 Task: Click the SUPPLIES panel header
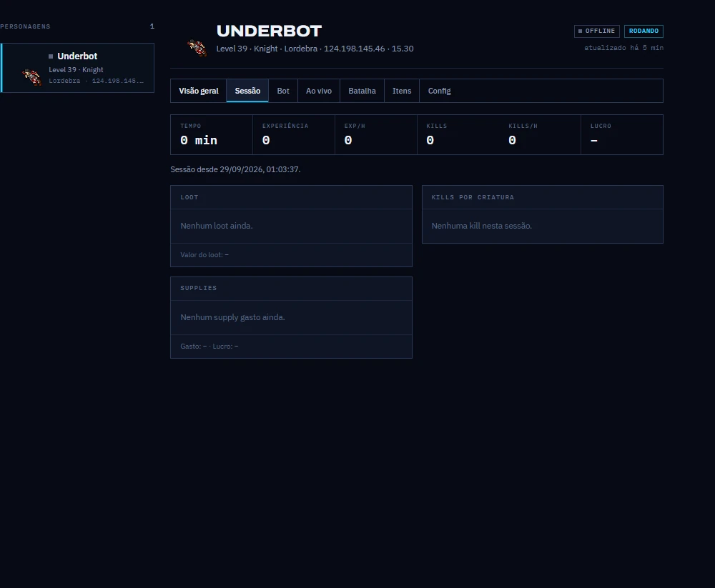click(x=292, y=288)
